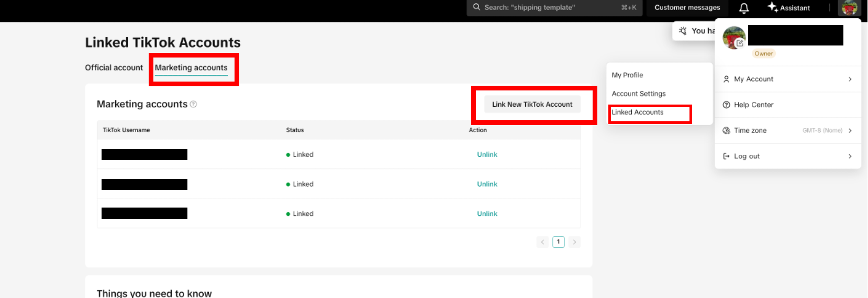Select the Marketing accounts tab
This screenshot has height=298, width=868.
[x=191, y=67]
